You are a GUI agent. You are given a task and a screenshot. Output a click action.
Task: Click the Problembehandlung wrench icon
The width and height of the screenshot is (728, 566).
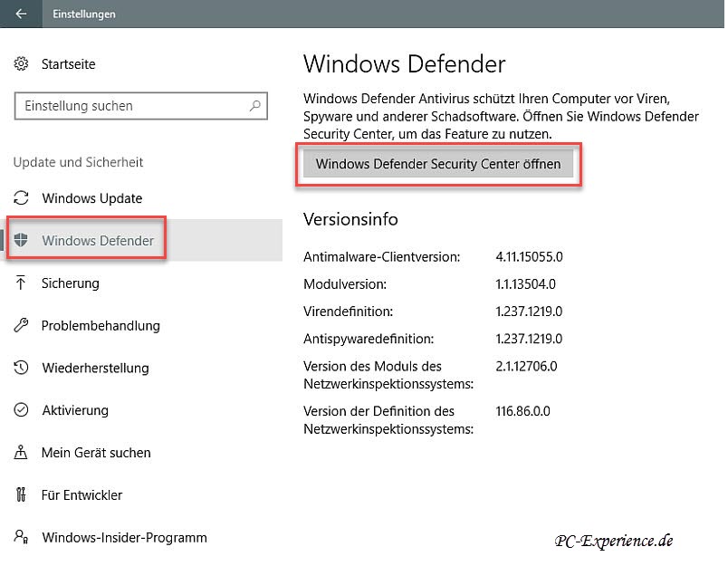[x=21, y=325]
